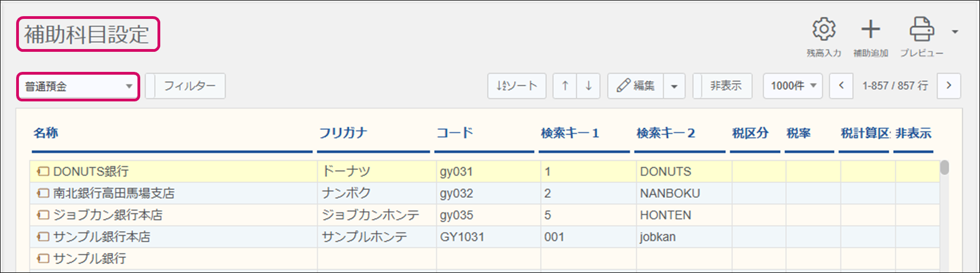The image size is (980, 273).
Task: Move row up with up arrow
Action: point(565,86)
